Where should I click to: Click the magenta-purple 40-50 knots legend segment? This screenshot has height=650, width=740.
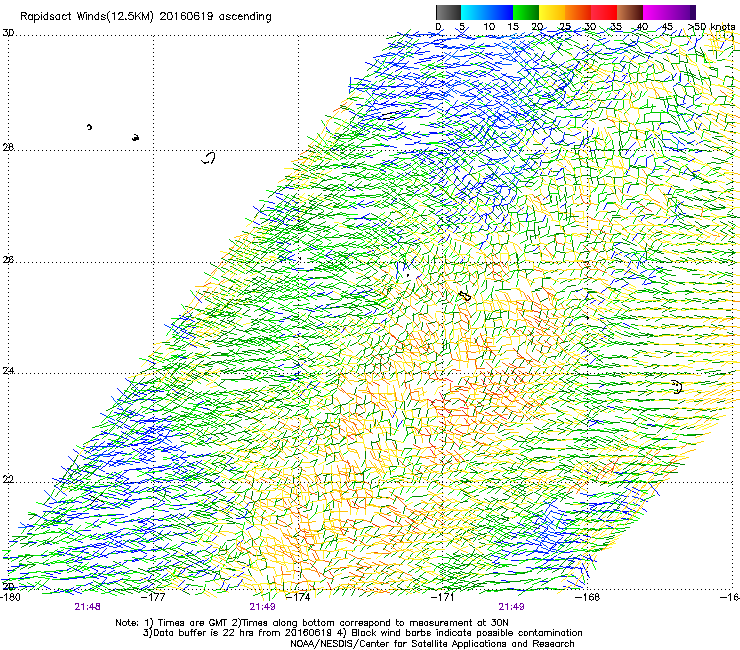[669, 12]
